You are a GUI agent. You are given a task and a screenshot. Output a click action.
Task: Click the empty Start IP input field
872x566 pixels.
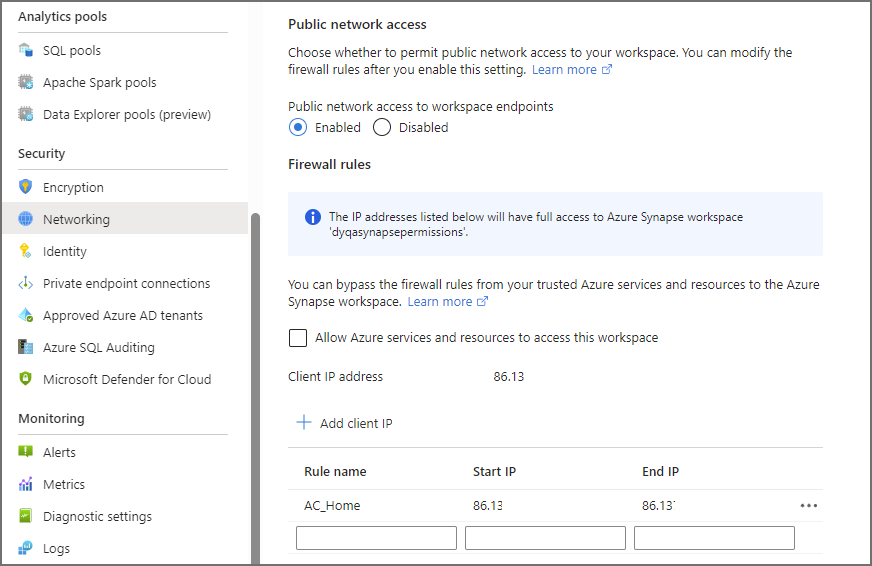pos(546,538)
